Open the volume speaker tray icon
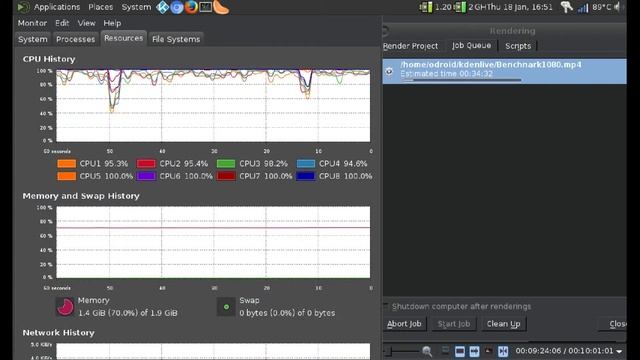This screenshot has height=360, width=640. [618, 7]
